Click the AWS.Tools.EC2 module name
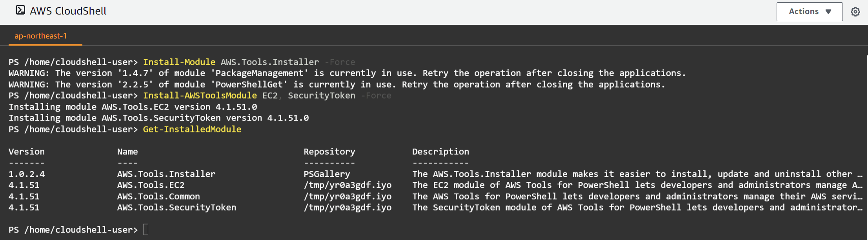Viewport: 868px width, 240px height. [x=151, y=185]
